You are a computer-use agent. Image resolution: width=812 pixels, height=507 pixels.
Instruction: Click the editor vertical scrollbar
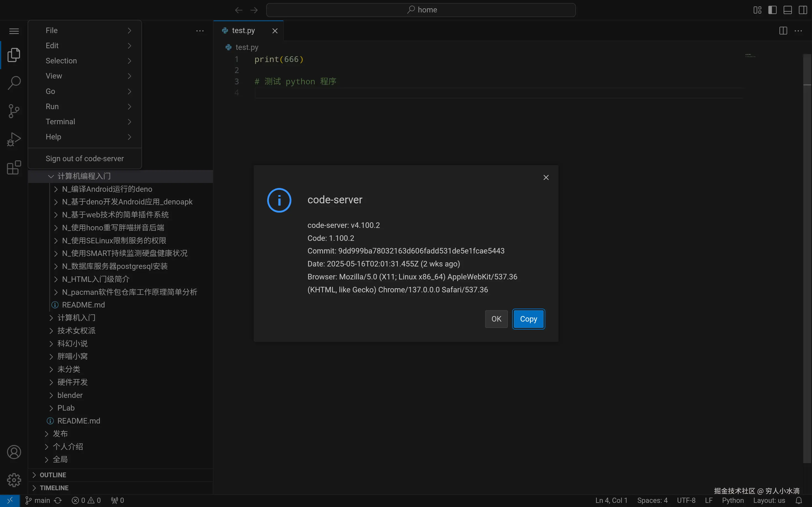tap(807, 235)
